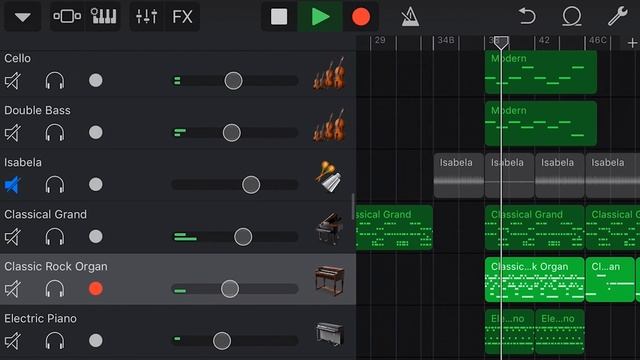This screenshot has width=640, height=360.
Task: Open the Classic Rock Organ instrument icon
Action: pos(329,281)
